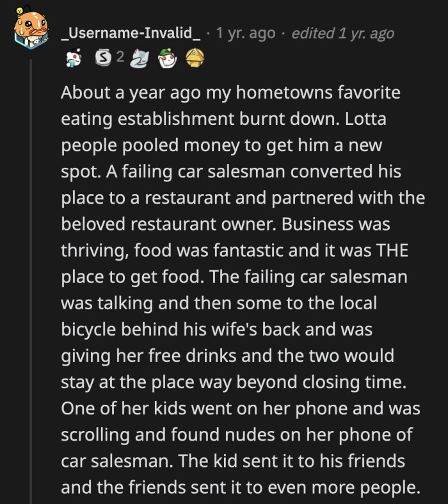Click the '1 yr. ago' timestamp
The width and height of the screenshot is (448, 504).
pos(246,33)
